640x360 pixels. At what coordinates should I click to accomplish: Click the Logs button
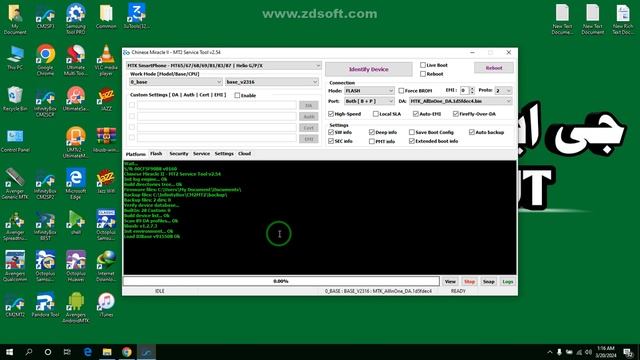tap(508, 282)
